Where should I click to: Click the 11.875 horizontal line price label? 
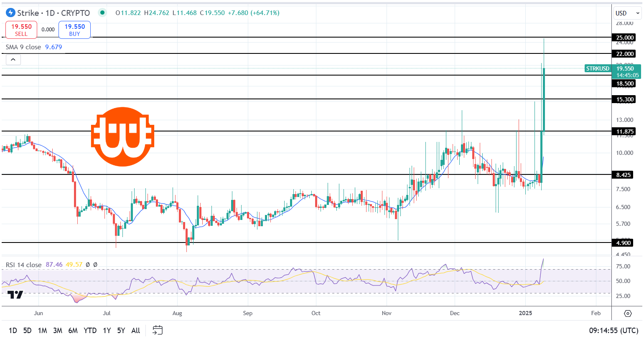[624, 131]
